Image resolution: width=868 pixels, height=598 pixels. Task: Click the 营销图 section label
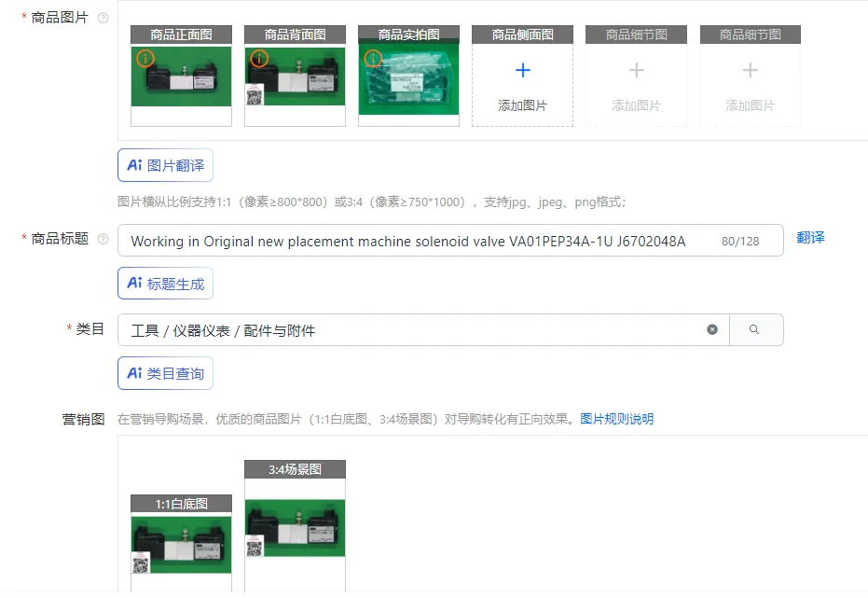pyautogui.click(x=84, y=419)
